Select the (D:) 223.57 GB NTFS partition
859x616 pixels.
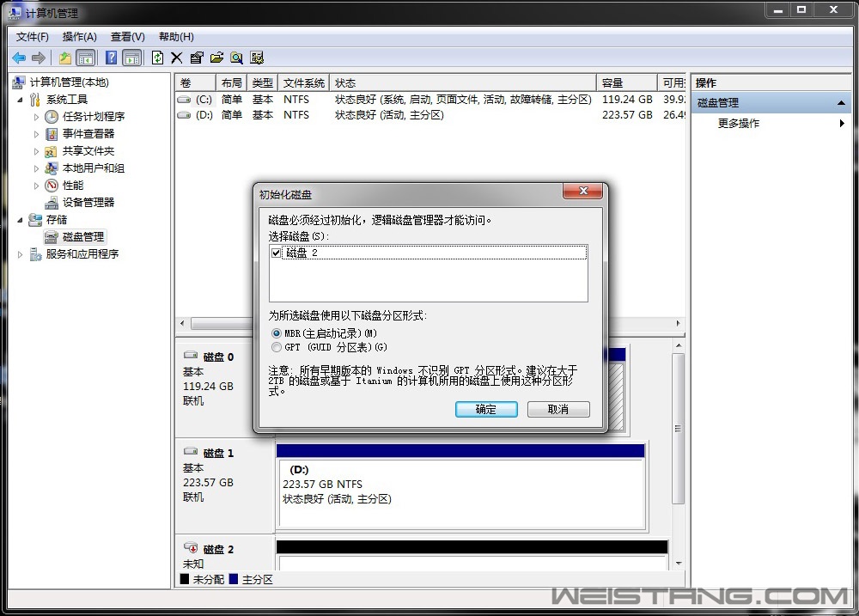(460, 492)
